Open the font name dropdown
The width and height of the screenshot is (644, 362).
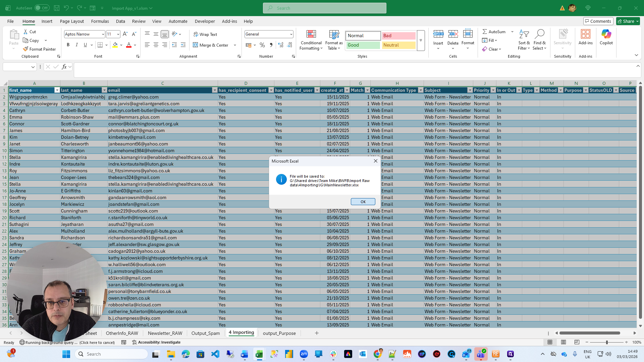click(103, 34)
